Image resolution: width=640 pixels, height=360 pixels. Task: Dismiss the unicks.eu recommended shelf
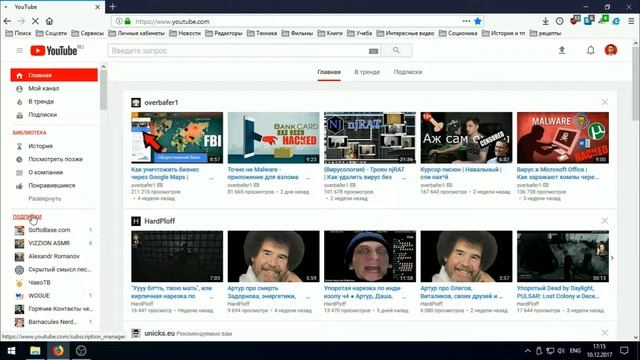coord(604,333)
